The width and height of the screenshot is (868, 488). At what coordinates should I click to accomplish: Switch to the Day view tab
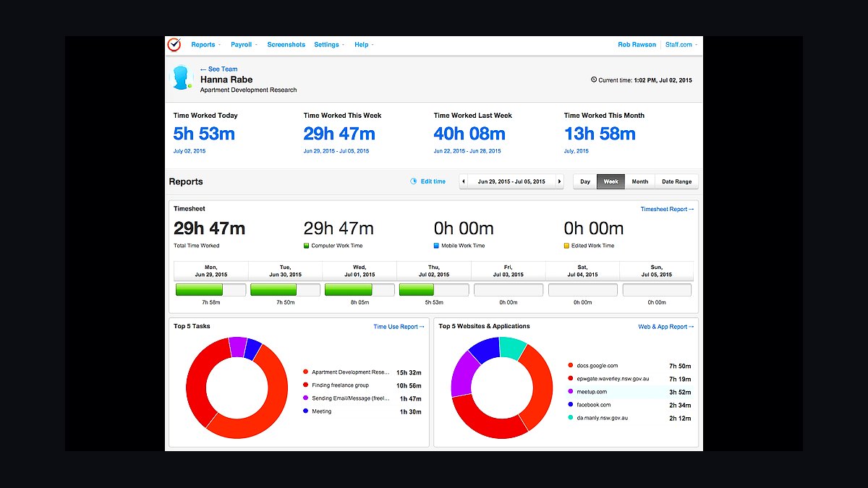[x=585, y=181]
